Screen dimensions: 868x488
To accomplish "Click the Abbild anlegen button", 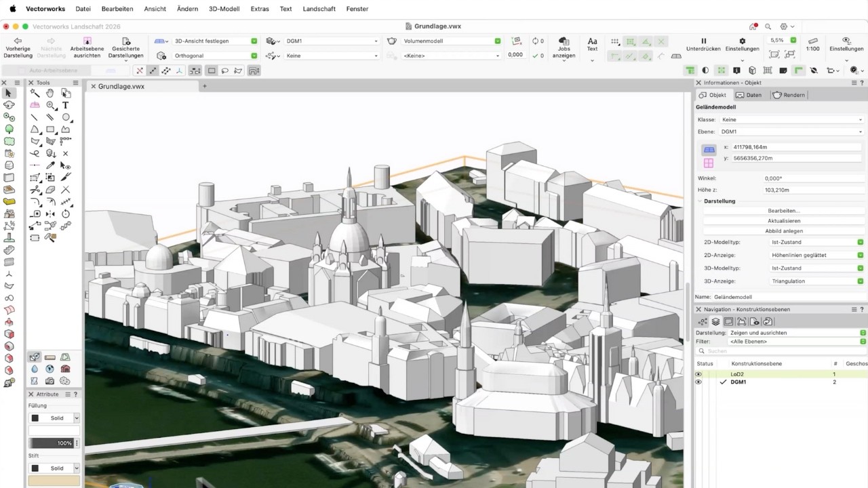I will 784,231.
